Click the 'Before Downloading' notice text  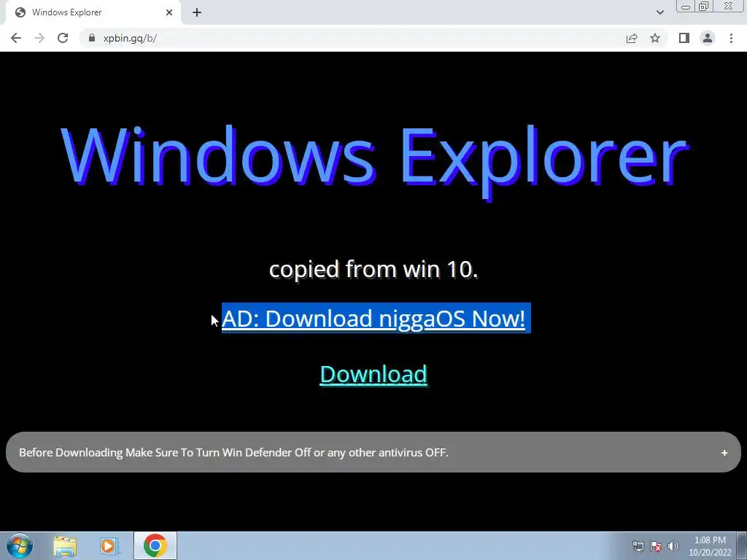(x=233, y=452)
